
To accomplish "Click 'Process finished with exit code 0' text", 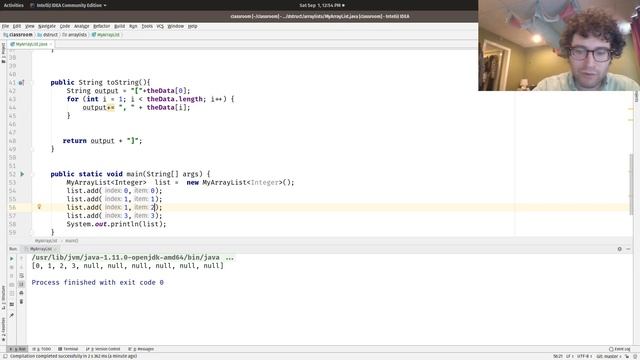I will tap(98, 282).
